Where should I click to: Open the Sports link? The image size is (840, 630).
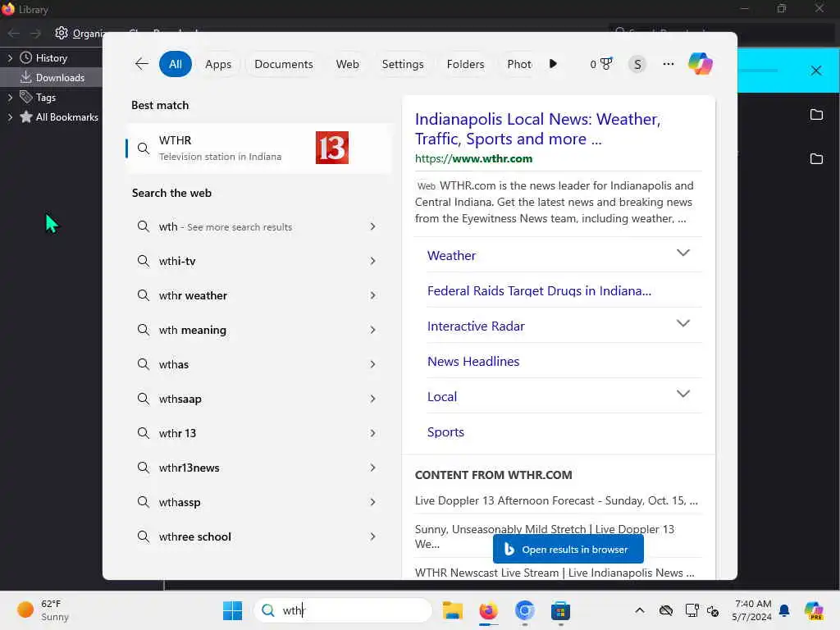click(445, 432)
